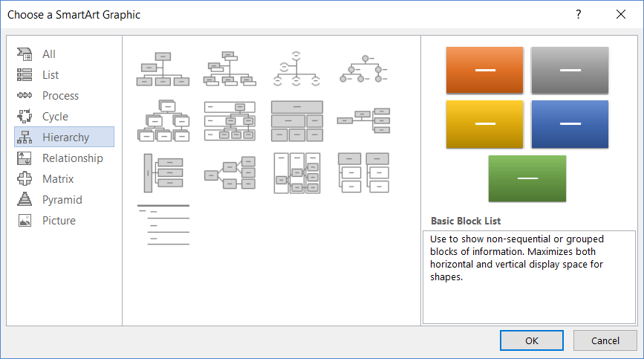The height and width of the screenshot is (359, 644).
Task: Select the Organization Chart layout thumbnail
Action: point(163,68)
